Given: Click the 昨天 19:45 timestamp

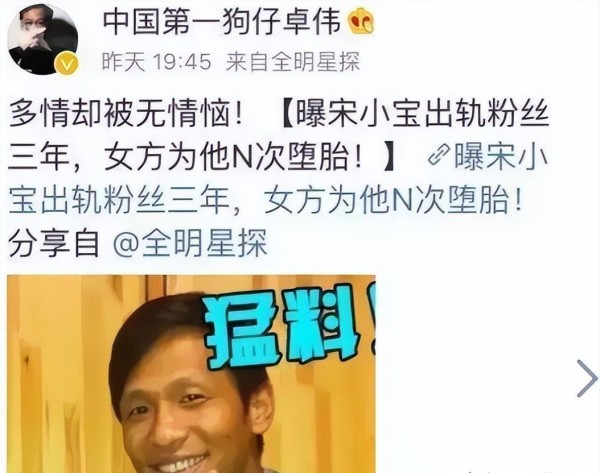Looking at the screenshot, I should click(157, 62).
